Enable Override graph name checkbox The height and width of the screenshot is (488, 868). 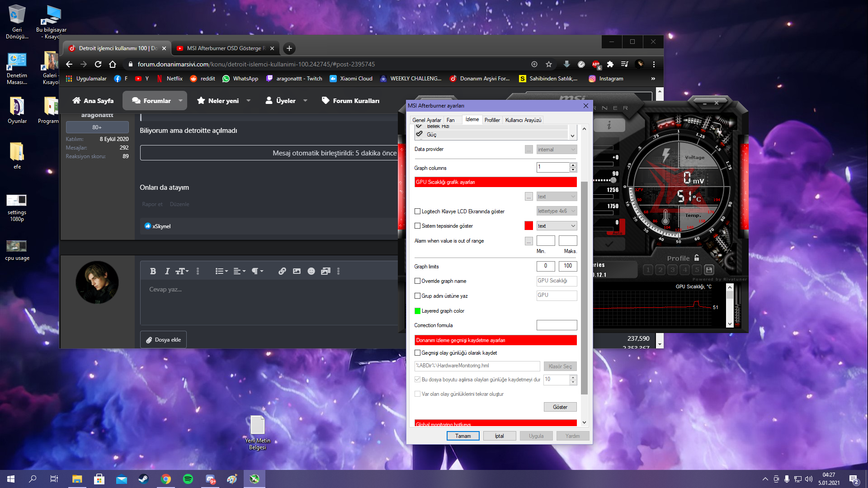pyautogui.click(x=417, y=281)
